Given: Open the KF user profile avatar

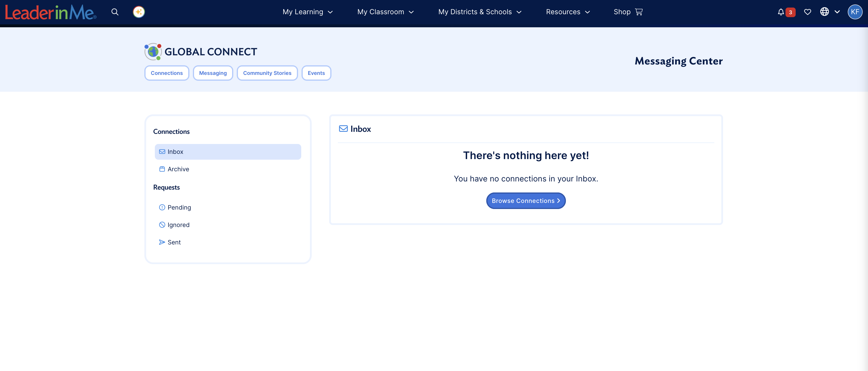Looking at the screenshot, I should coord(855,12).
